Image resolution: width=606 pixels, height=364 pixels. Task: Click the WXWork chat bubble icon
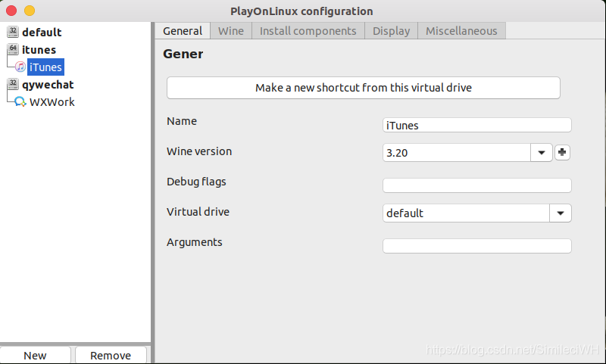[20, 102]
